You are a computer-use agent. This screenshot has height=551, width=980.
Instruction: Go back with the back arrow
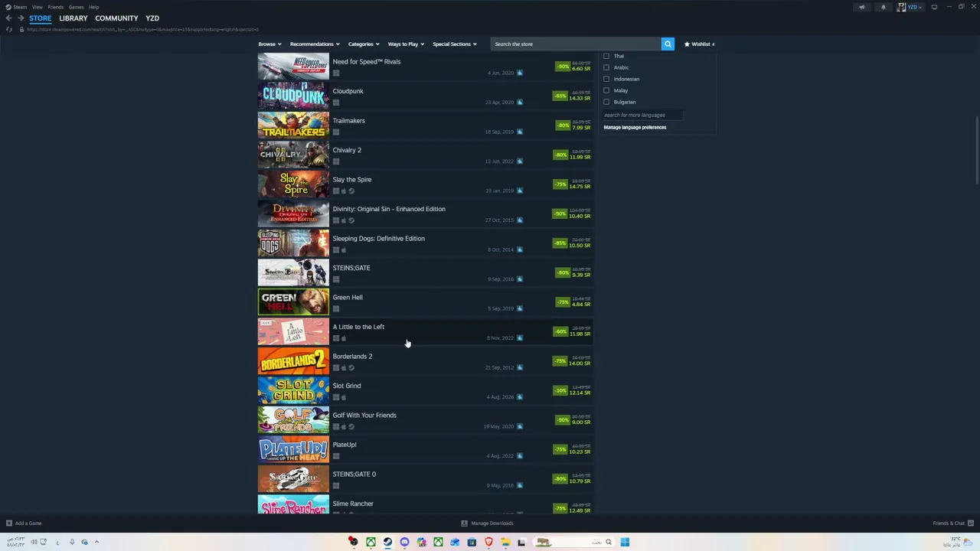pos(8,18)
